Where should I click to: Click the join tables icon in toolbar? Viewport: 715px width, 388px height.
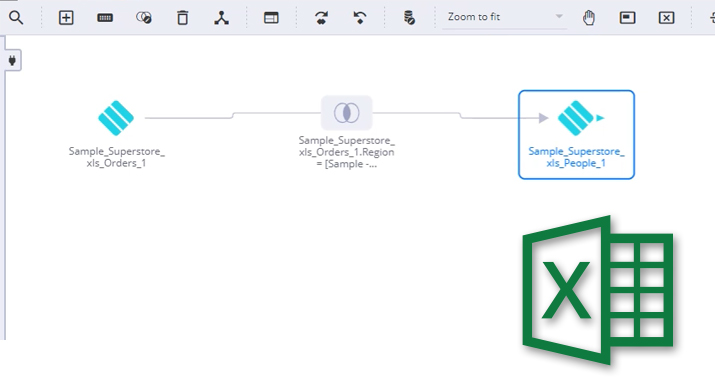point(144,18)
